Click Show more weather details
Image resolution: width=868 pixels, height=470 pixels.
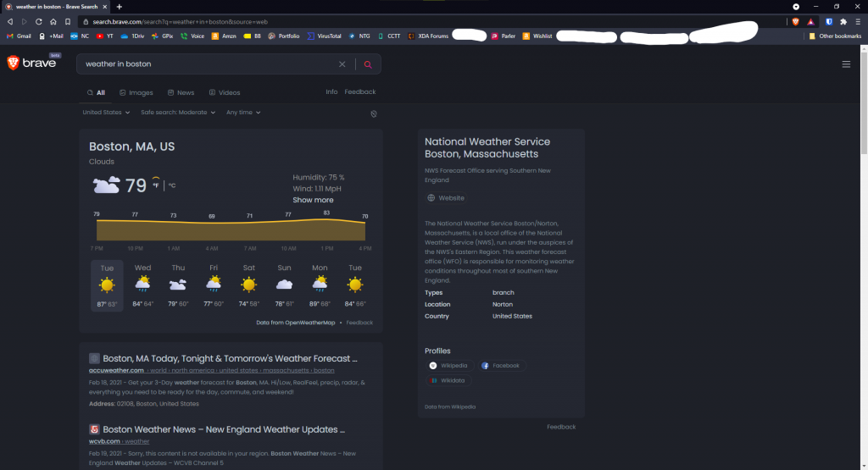[x=314, y=200]
